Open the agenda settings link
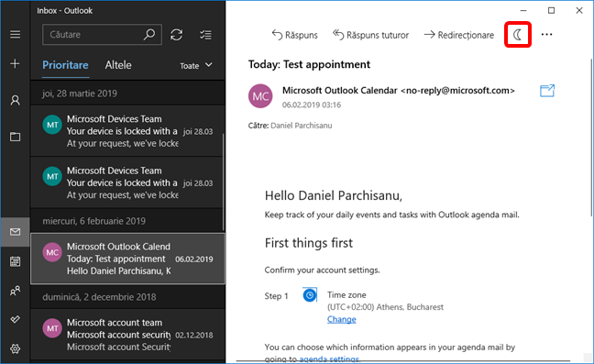Image resolution: width=594 pixels, height=364 pixels. click(x=329, y=358)
